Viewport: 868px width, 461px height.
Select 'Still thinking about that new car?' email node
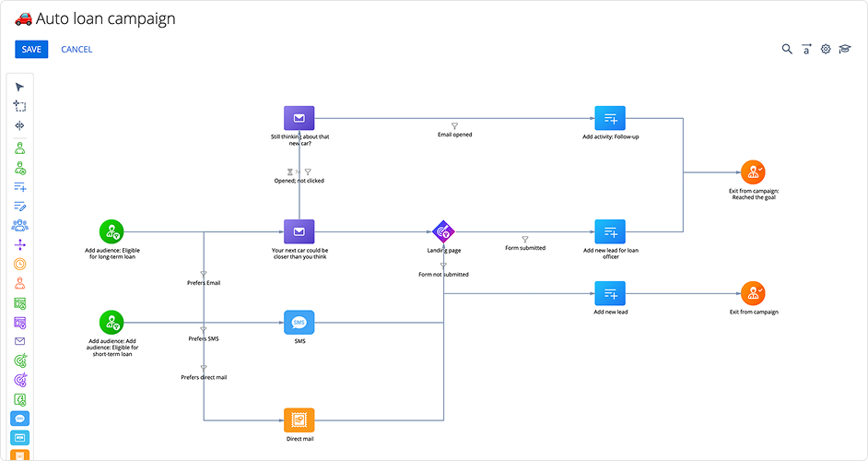[299, 118]
